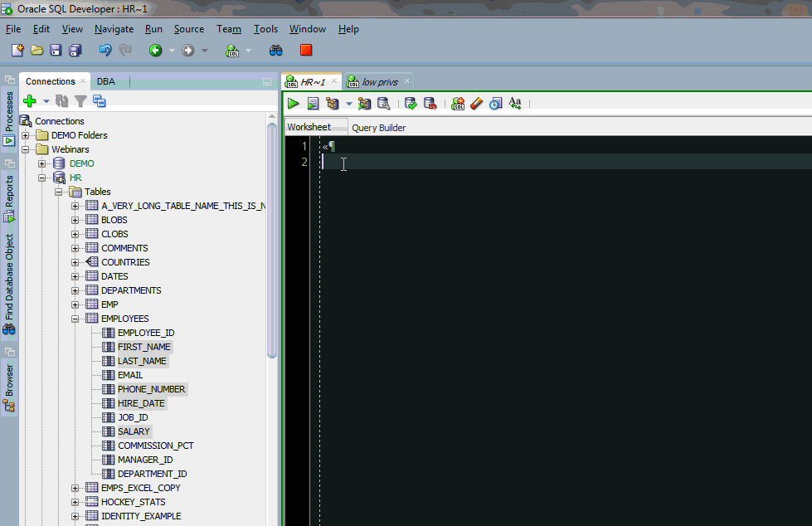Open the File menu
This screenshot has height=526, width=812.
(13, 29)
